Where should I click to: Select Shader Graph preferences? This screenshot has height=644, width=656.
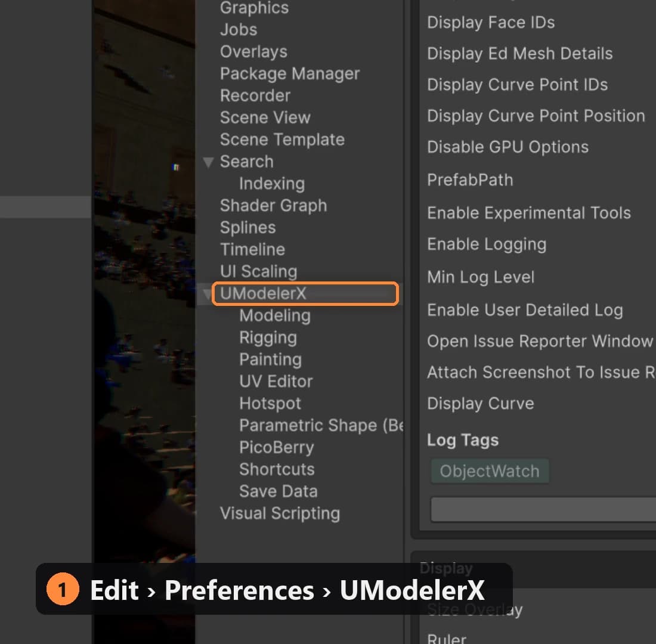[274, 206]
